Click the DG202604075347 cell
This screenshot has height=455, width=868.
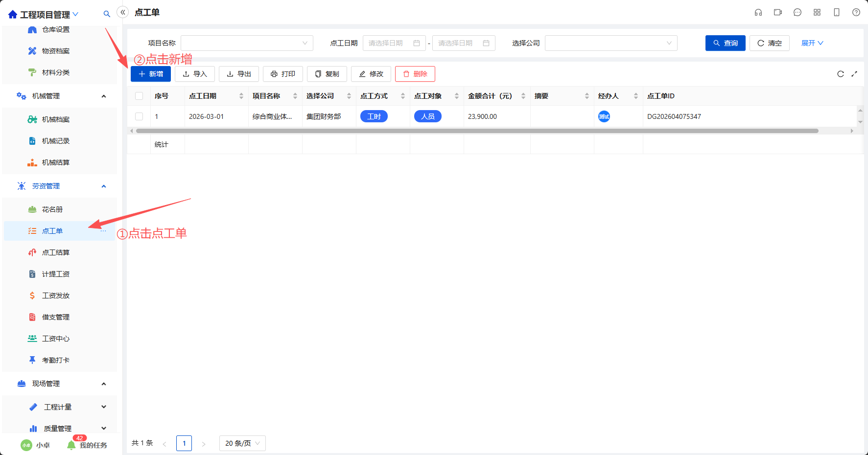[674, 116]
